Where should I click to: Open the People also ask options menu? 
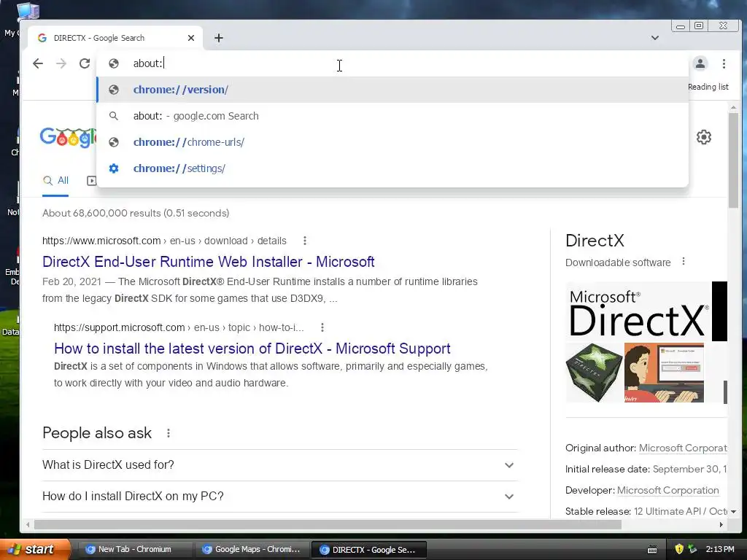169,433
